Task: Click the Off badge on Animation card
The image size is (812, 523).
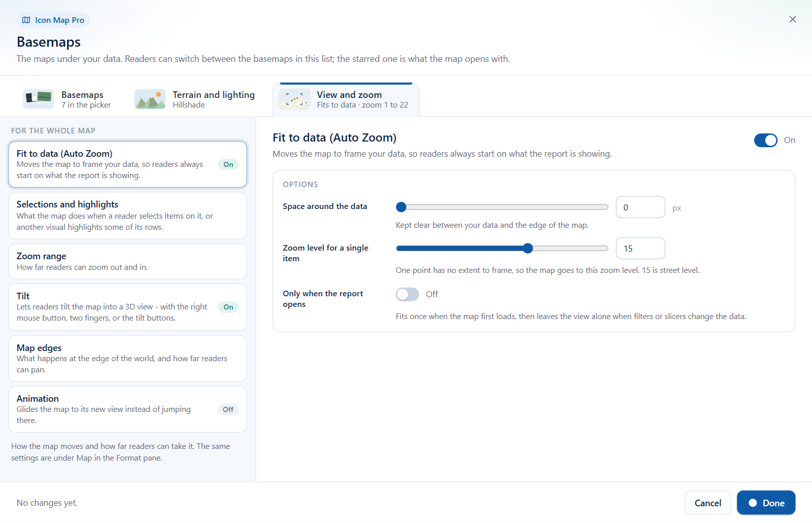Action: click(228, 409)
